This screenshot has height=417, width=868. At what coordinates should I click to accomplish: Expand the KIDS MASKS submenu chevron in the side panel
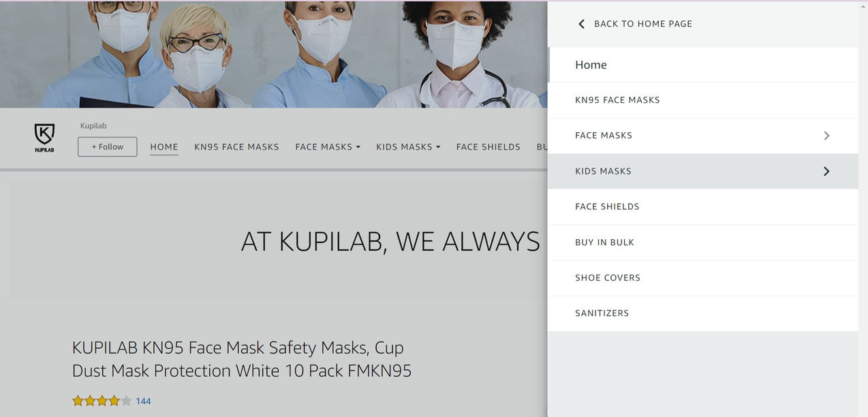[x=826, y=171]
